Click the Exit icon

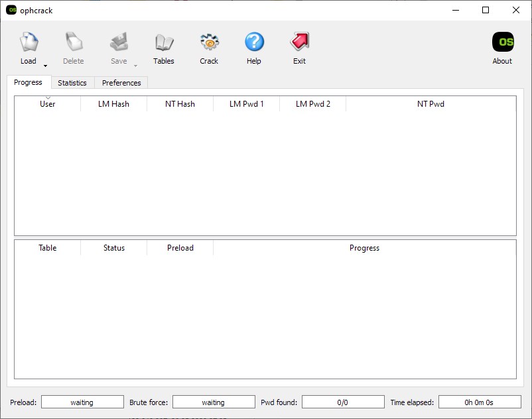[x=300, y=42]
